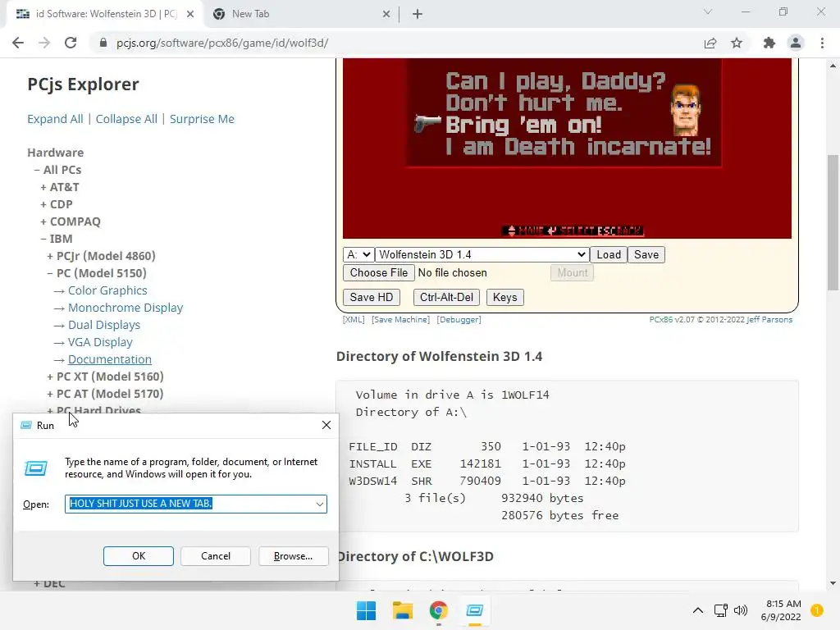Close the New Tab tab
840x630 pixels.
tap(386, 14)
